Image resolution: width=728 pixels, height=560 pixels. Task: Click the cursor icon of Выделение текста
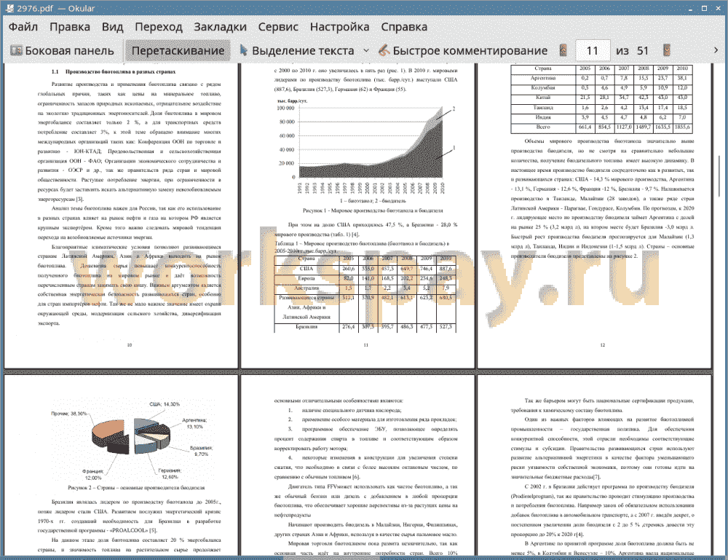pos(243,50)
